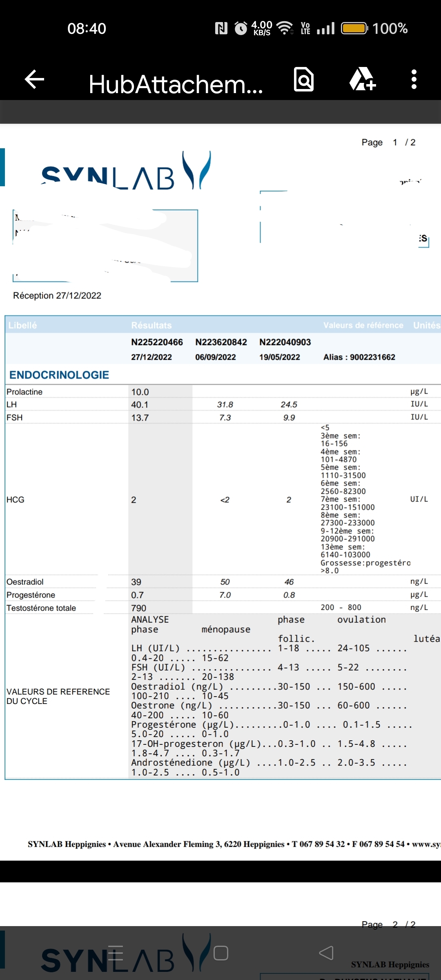The image size is (441, 980).
Task: Select the Testostérone result 790
Action: click(138, 608)
